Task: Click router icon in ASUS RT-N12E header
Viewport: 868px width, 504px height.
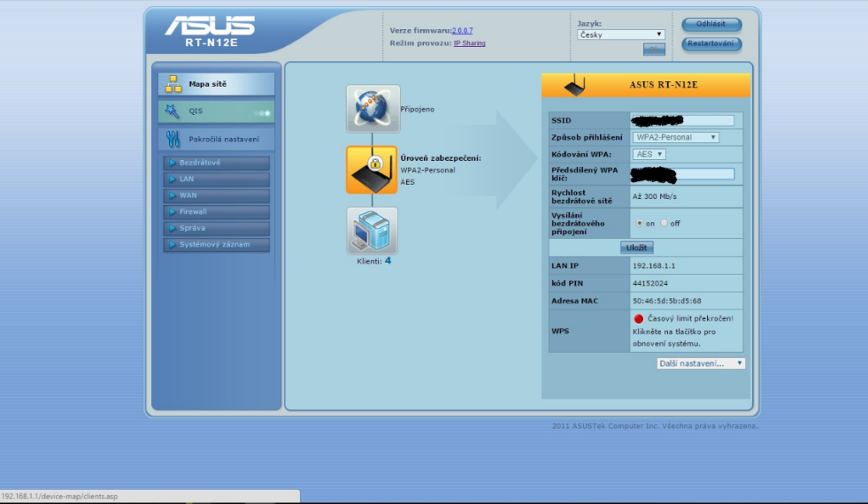Action: (x=574, y=85)
